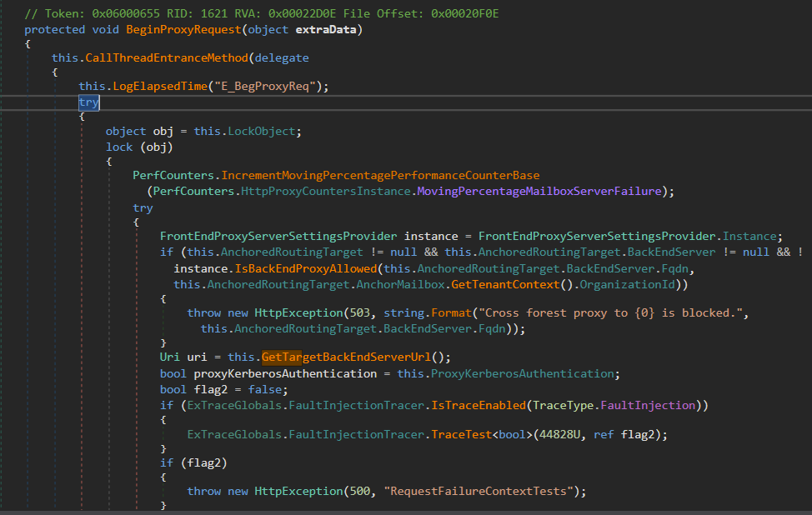This screenshot has height=515, width=812.
Task: Click the Instance property of settings provider
Action: [749, 237]
